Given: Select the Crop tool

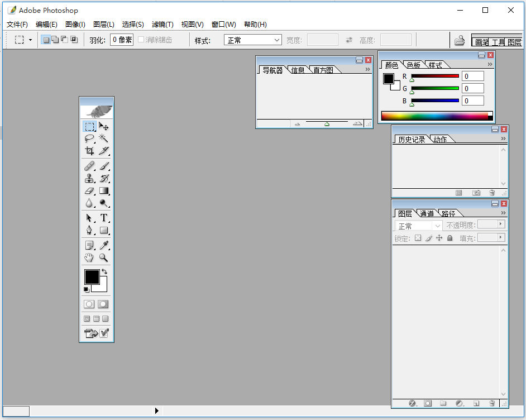Looking at the screenshot, I should [89, 151].
